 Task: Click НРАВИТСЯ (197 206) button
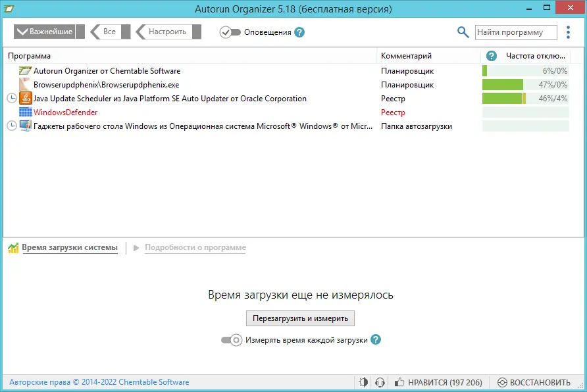438,382
